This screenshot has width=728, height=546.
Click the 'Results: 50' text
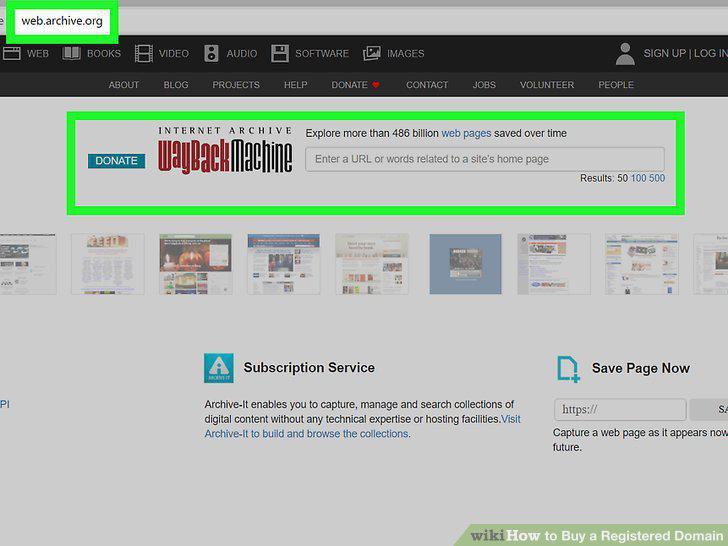coord(604,178)
